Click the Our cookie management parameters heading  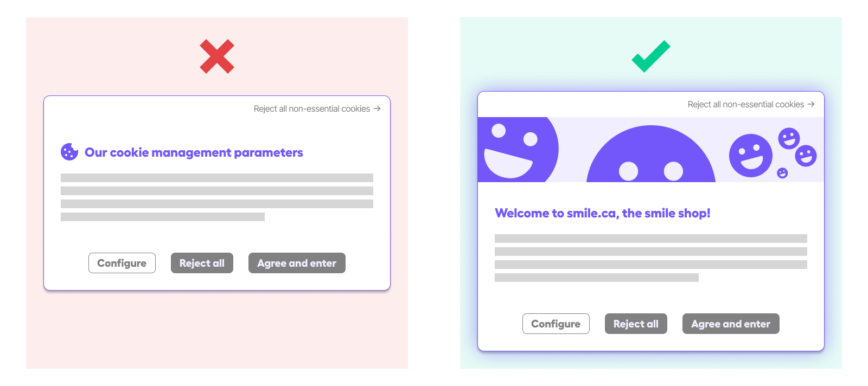(194, 152)
